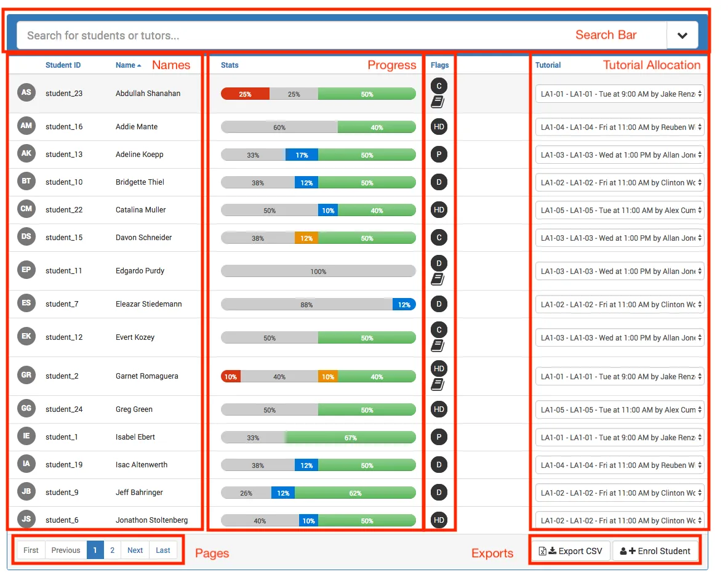Open tutorial dropdown for Abdullah Shanahan

click(619, 94)
